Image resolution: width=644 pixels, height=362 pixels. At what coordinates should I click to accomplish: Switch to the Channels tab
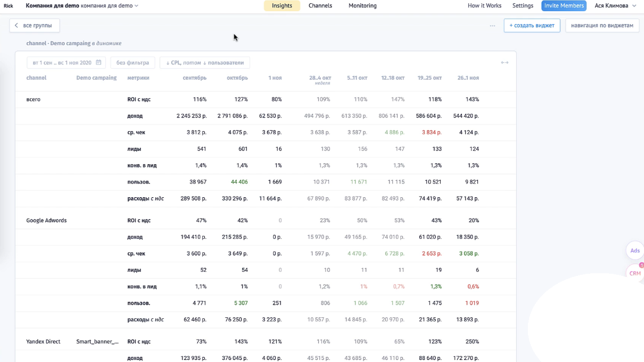point(320,6)
